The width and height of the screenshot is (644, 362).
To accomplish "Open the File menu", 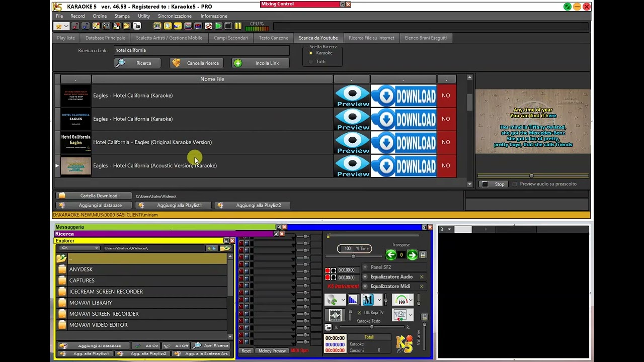I will (59, 16).
